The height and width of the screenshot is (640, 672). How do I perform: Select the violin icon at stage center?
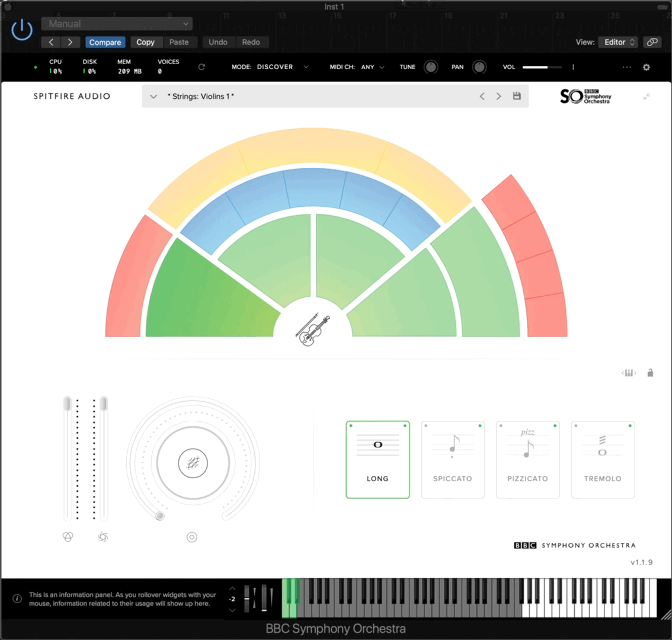313,329
